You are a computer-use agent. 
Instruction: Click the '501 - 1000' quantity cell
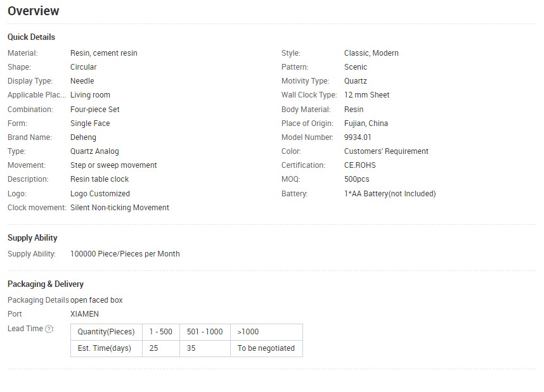pyautogui.click(x=205, y=332)
